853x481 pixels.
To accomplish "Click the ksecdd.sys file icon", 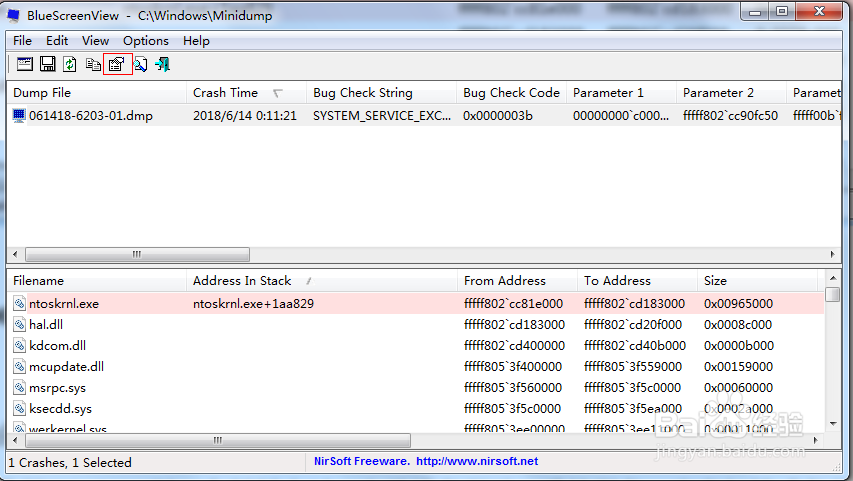I will tap(20, 408).
